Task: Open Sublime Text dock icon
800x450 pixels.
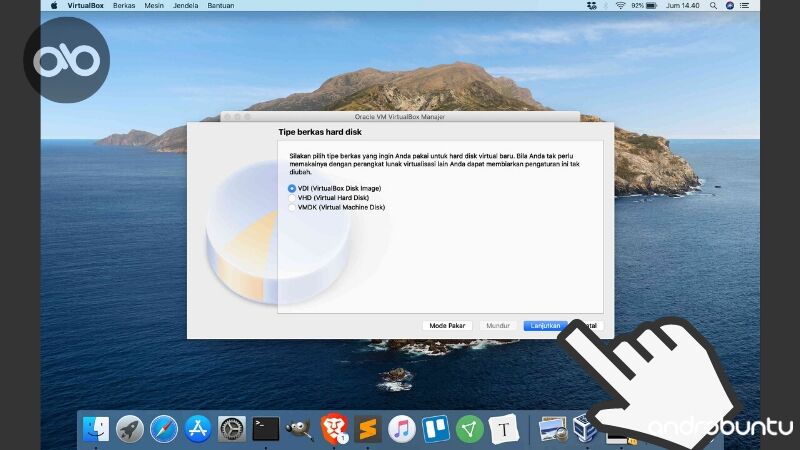Action: 368,429
